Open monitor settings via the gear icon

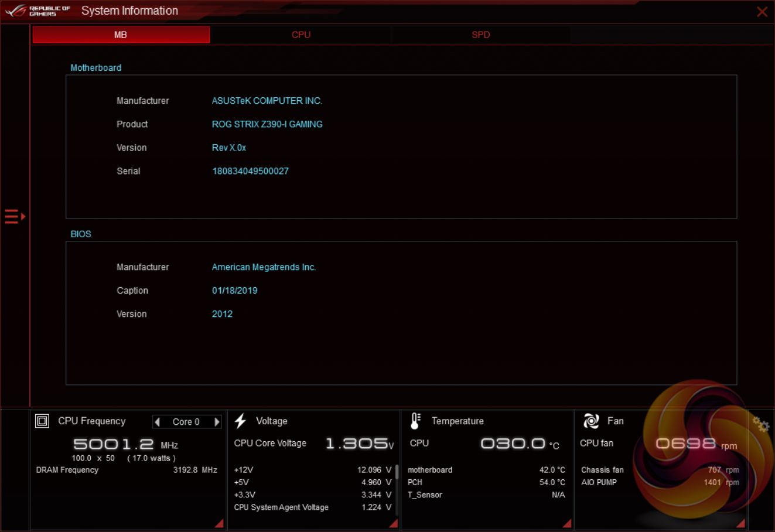point(760,424)
